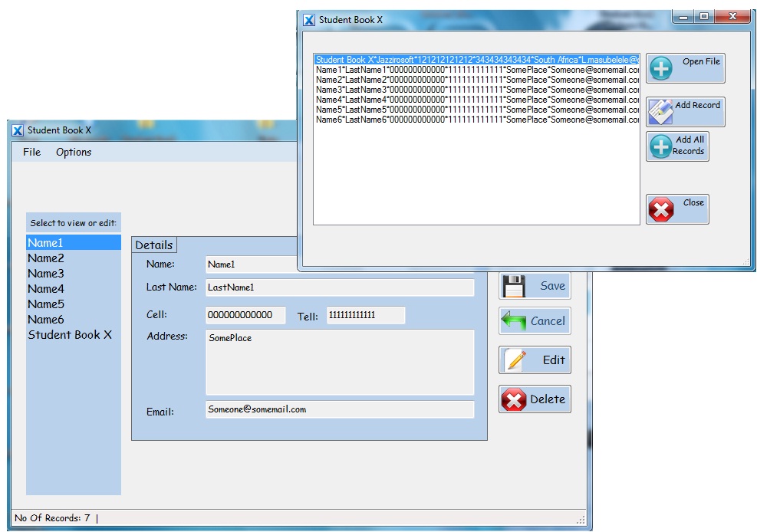The height and width of the screenshot is (532, 757).
Task: Click the Add Record icon
Action: coord(660,112)
